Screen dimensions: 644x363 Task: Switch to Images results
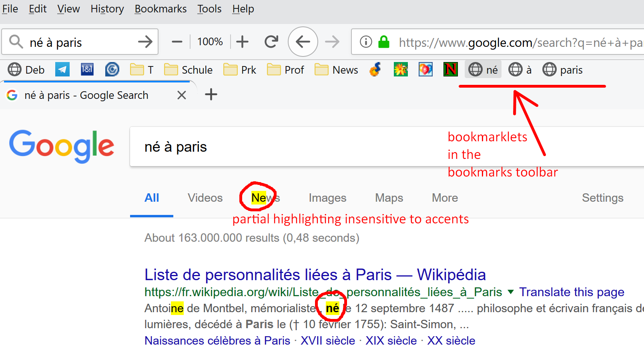[327, 198]
